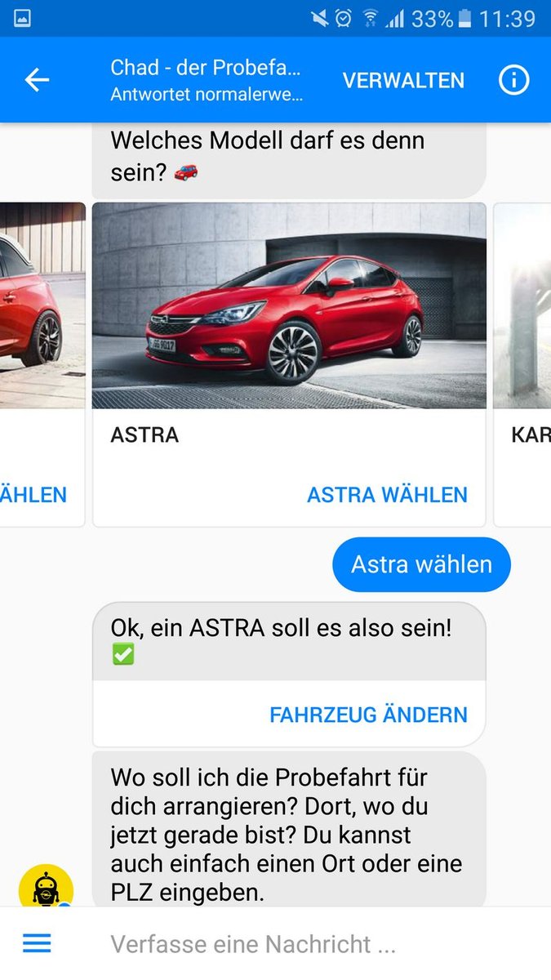Tap the ASTRA card title text
The image size is (551, 980).
pyautogui.click(x=144, y=434)
